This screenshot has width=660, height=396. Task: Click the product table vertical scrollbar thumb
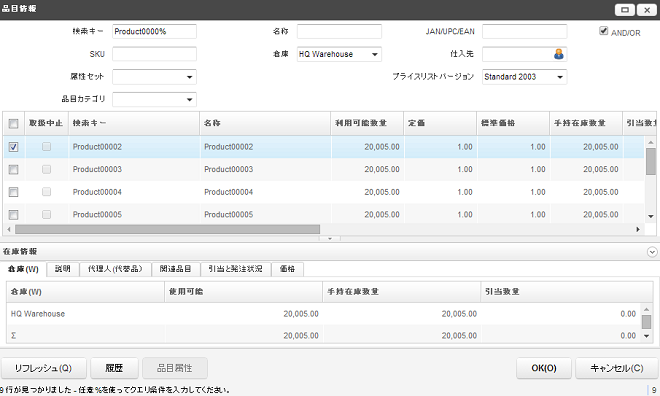(x=651, y=161)
